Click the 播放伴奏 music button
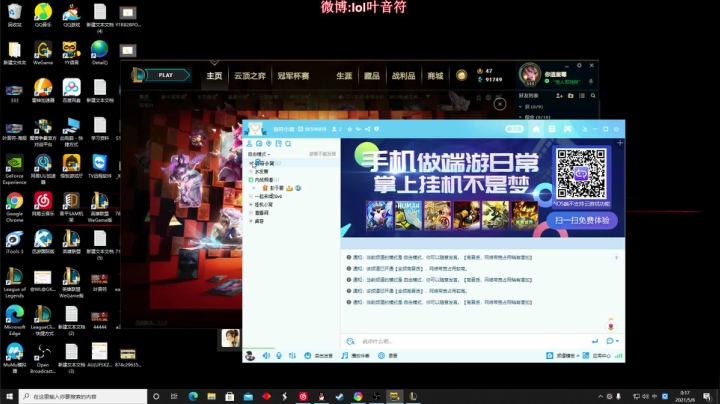 coord(355,355)
